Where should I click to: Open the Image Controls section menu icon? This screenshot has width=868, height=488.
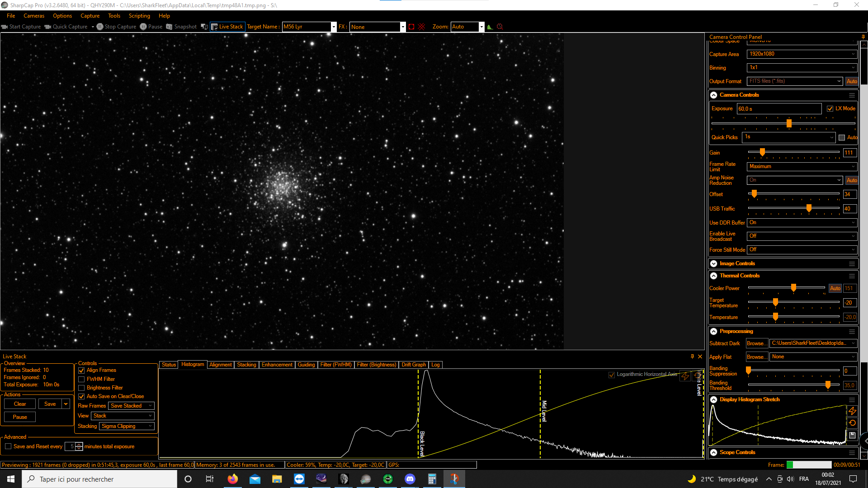[852, 264]
